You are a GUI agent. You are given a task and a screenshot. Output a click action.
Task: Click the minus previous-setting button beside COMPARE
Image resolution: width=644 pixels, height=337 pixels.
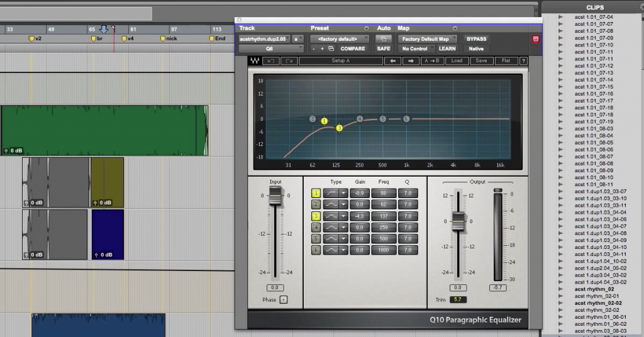(313, 49)
